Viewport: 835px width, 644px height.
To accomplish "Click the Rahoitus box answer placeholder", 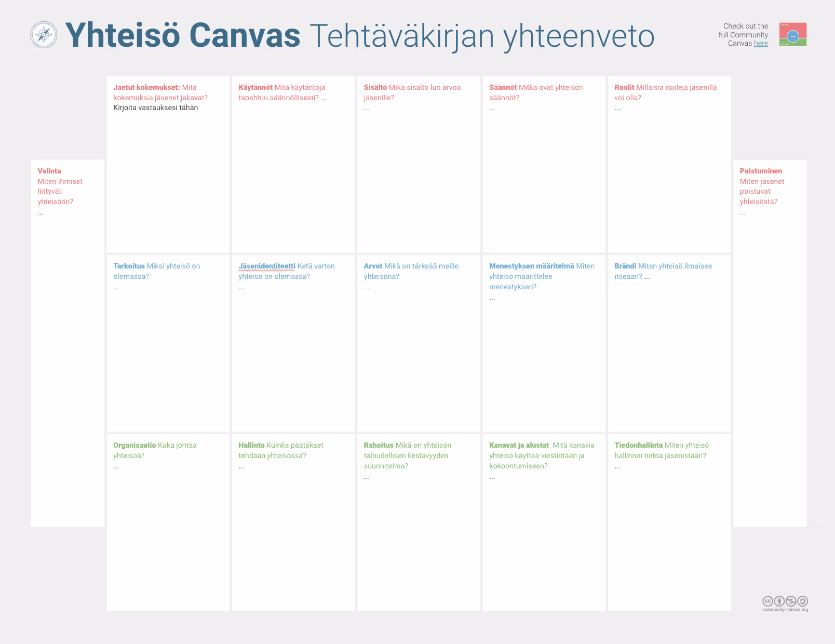I will (367, 477).
